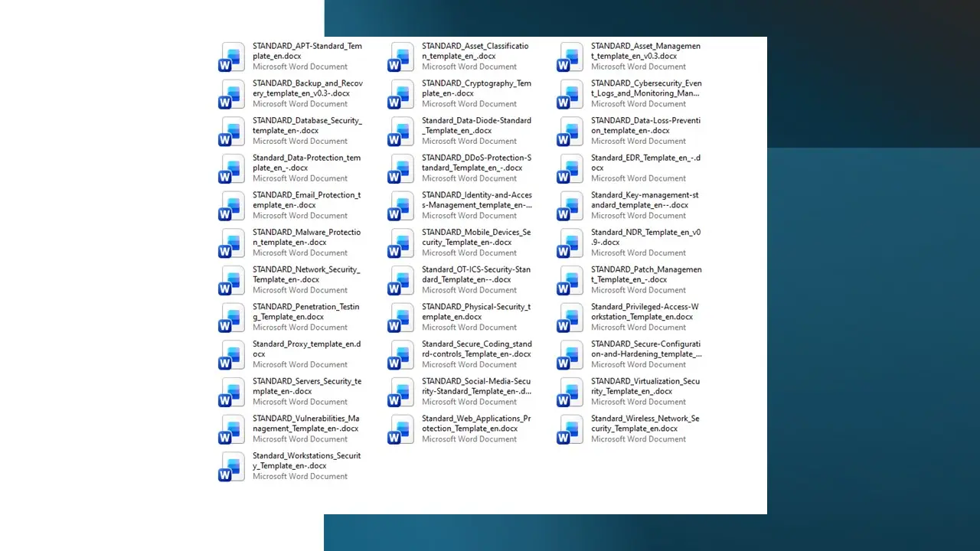The width and height of the screenshot is (980, 551).
Task: Click the Data-Loss-Prevention template Word icon
Action: click(570, 131)
